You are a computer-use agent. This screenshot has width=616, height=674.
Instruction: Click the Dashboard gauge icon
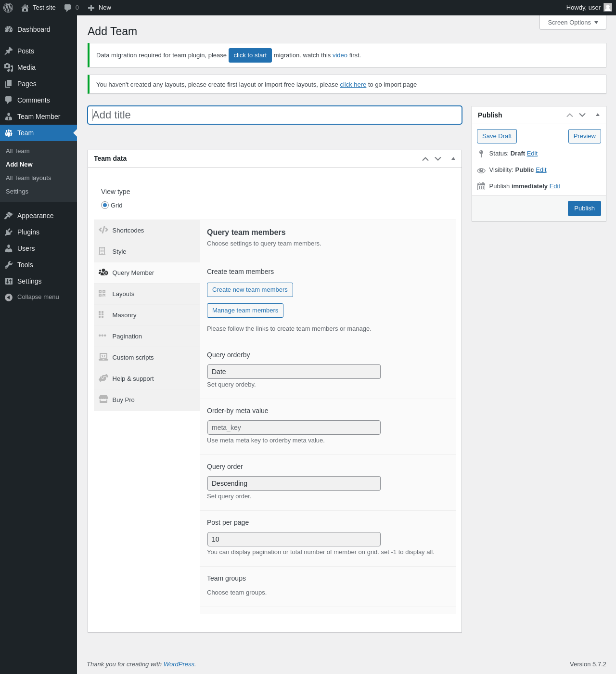pos(9,29)
